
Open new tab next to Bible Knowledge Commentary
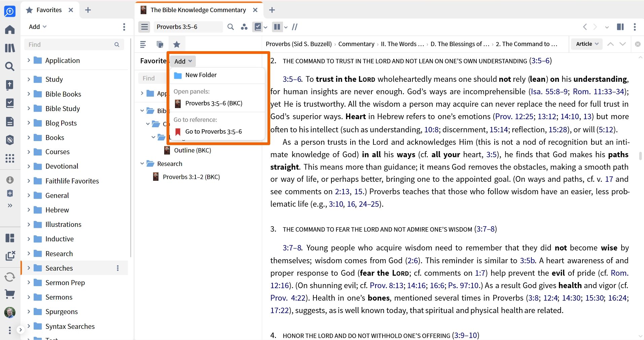[272, 10]
